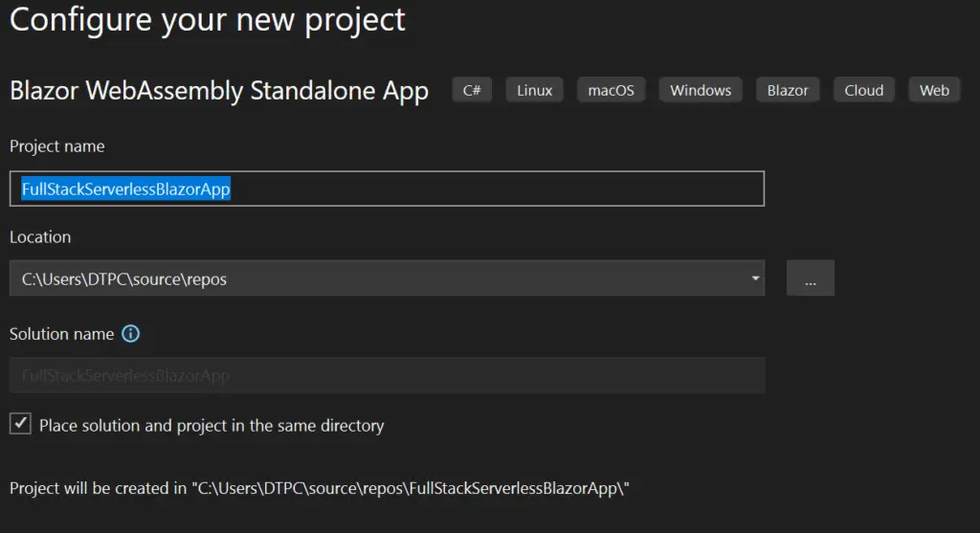Image resolution: width=980 pixels, height=533 pixels.
Task: Click the info icon beside Solution name
Action: tap(131, 334)
